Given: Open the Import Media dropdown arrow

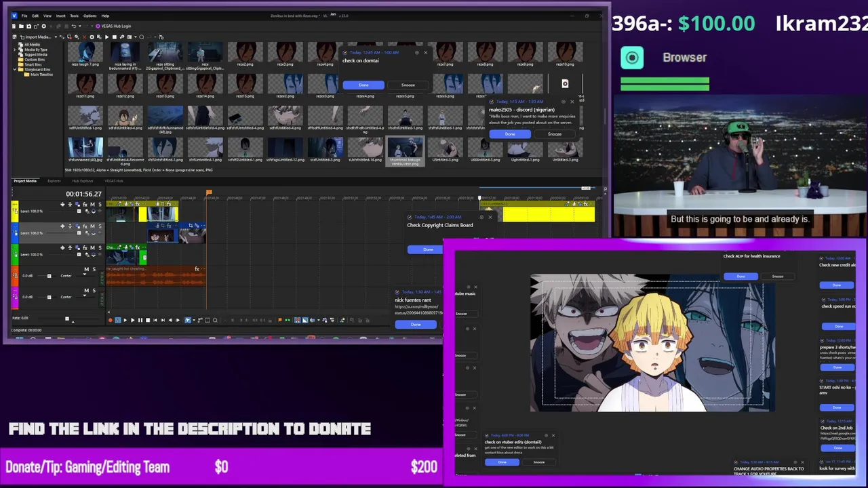Looking at the screenshot, I should click(x=56, y=37).
